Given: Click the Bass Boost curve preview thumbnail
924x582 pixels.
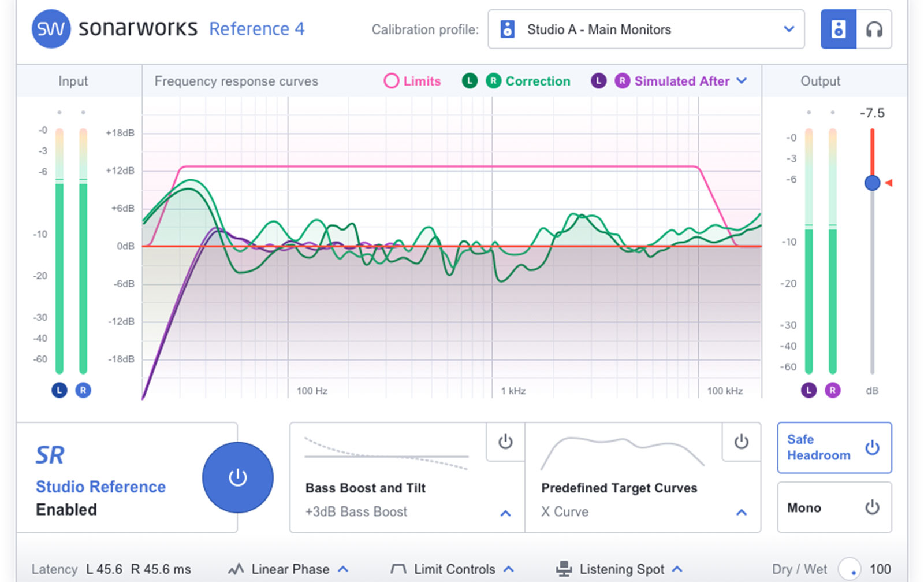Looking at the screenshot, I should coord(386,454).
